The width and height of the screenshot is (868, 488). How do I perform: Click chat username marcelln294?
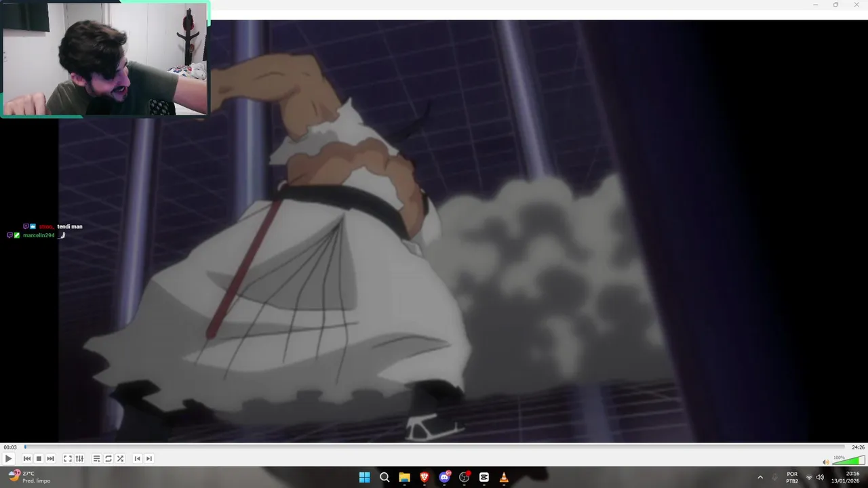click(39, 235)
